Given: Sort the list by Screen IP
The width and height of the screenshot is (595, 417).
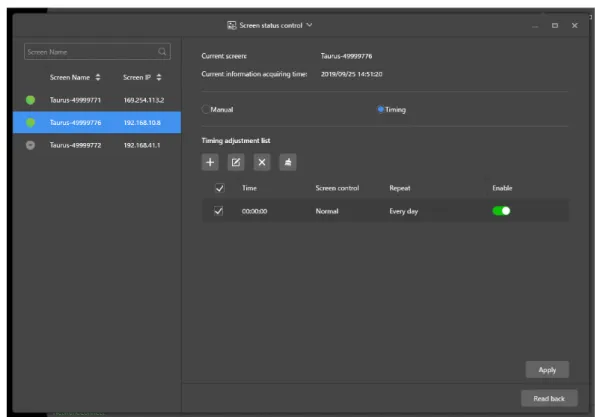Looking at the screenshot, I should (159, 77).
